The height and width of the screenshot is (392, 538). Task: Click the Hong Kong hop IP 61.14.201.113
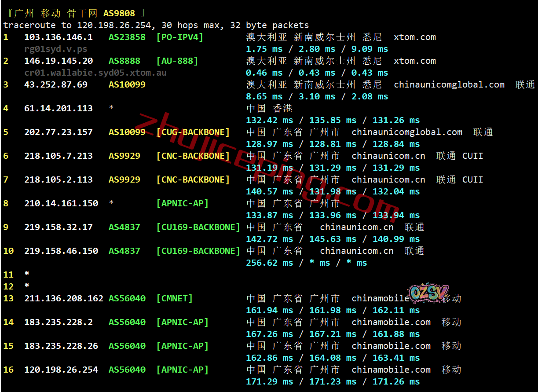coord(58,109)
